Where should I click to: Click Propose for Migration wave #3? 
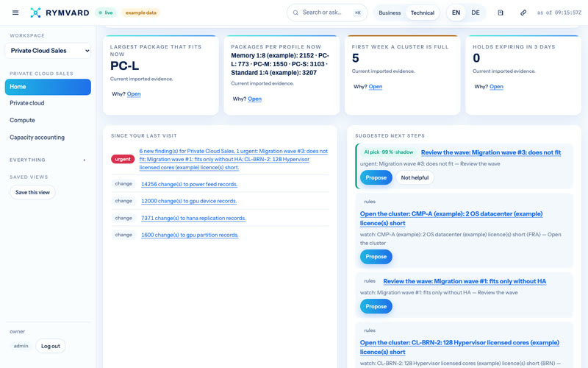(376, 177)
